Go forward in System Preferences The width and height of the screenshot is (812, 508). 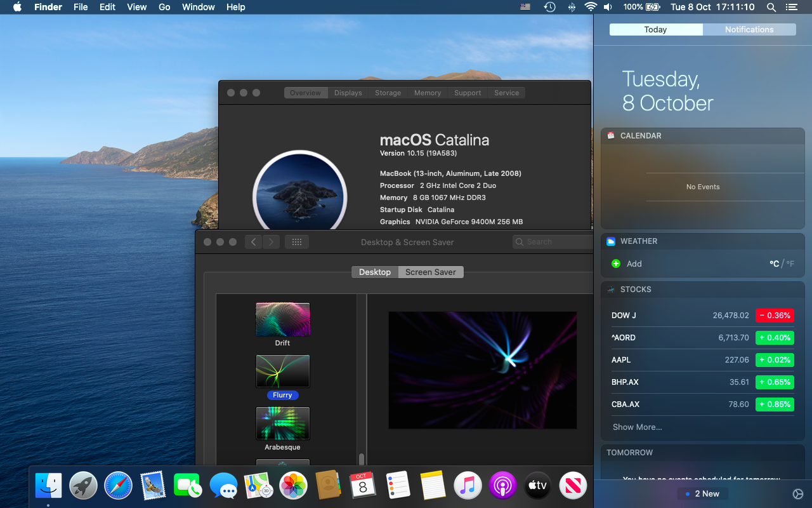pyautogui.click(x=272, y=242)
